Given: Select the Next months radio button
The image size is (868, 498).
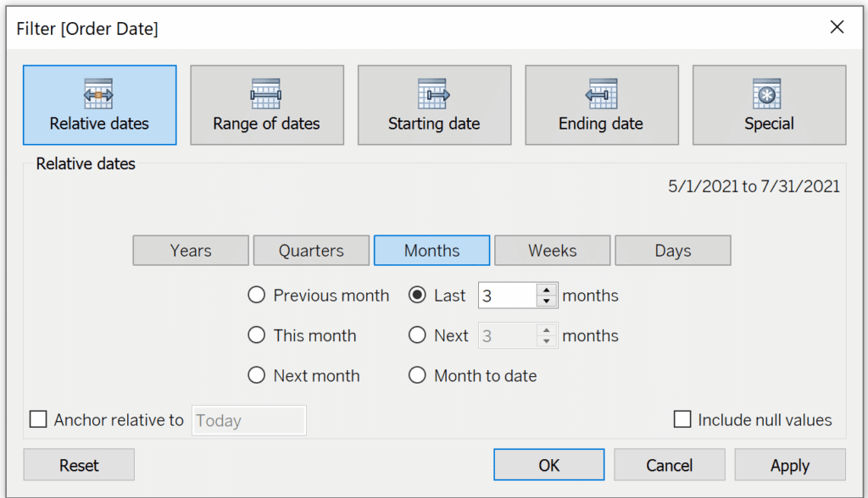Looking at the screenshot, I should pyautogui.click(x=417, y=335).
